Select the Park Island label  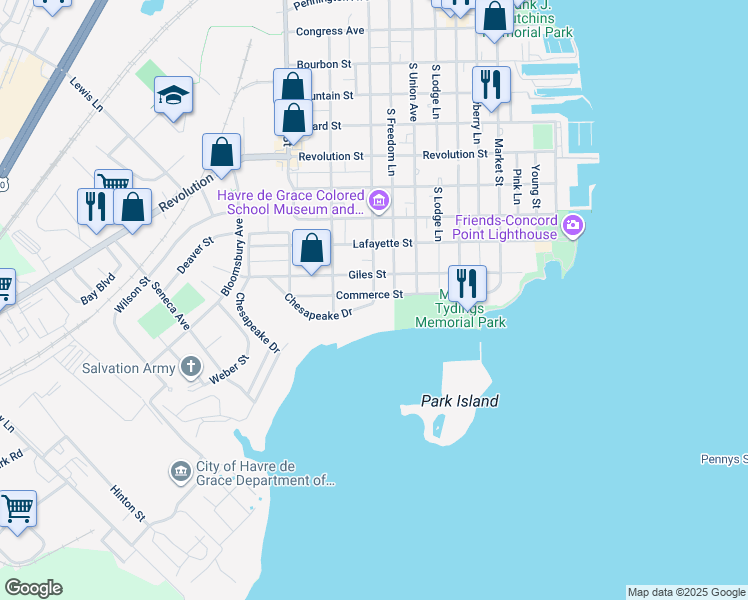[x=459, y=401]
